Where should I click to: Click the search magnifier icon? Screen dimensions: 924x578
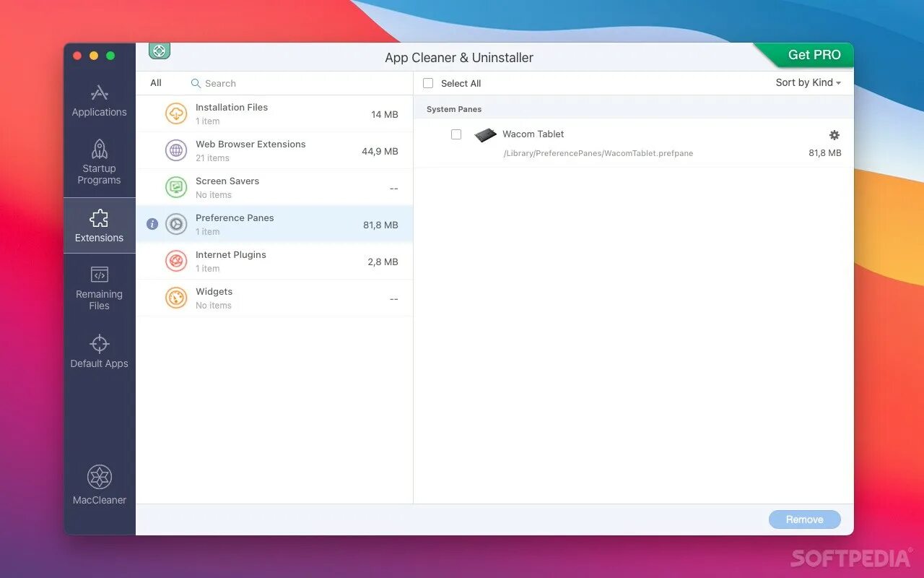click(x=196, y=84)
